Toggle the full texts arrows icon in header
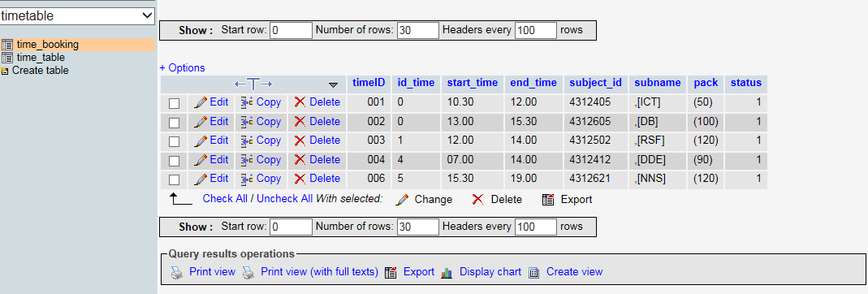 pyautogui.click(x=253, y=84)
